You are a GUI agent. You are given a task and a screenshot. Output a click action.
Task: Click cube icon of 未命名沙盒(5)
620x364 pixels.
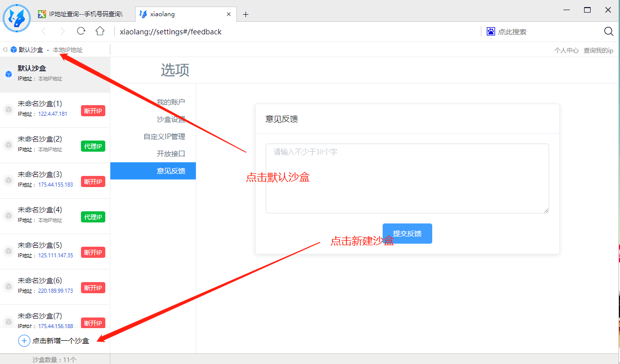pyautogui.click(x=8, y=251)
